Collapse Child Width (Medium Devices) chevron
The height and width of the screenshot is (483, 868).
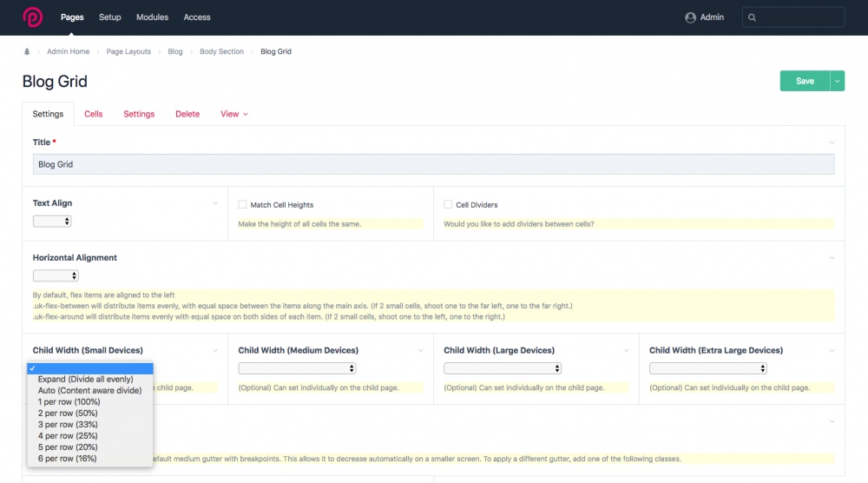click(x=421, y=351)
